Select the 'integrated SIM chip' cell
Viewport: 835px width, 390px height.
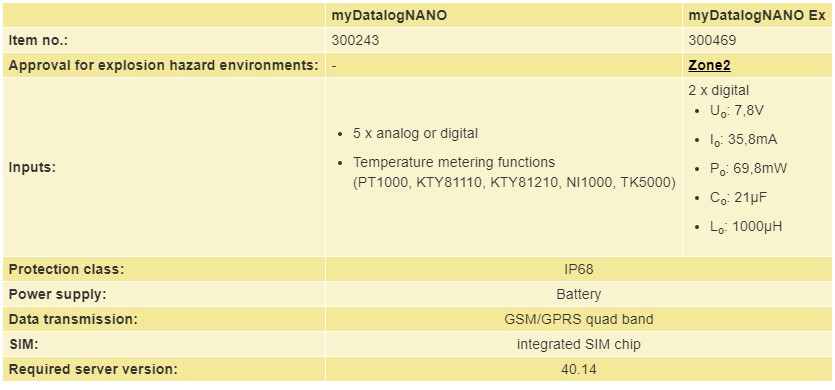[x=578, y=344]
